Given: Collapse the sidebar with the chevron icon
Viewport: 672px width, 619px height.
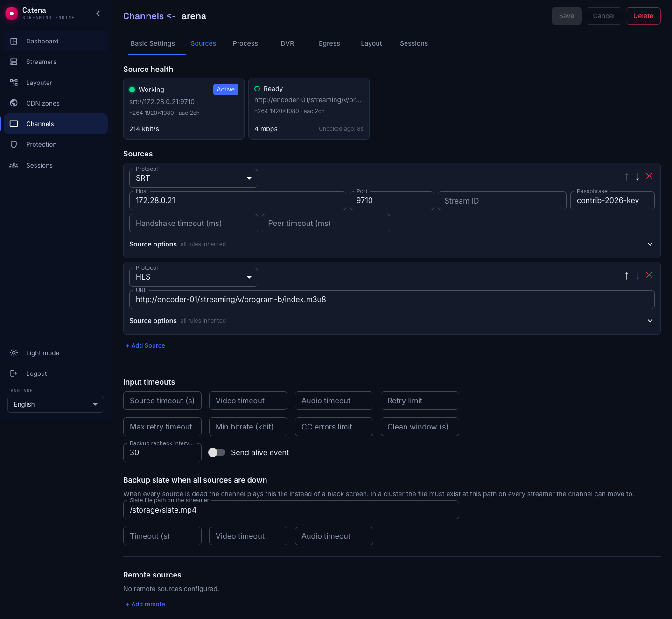Looking at the screenshot, I should (x=98, y=14).
